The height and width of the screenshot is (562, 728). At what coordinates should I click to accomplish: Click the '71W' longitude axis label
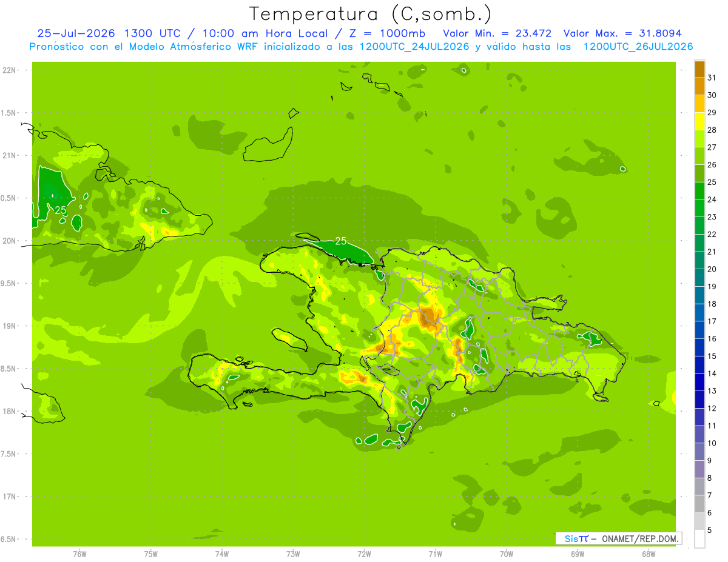435,554
